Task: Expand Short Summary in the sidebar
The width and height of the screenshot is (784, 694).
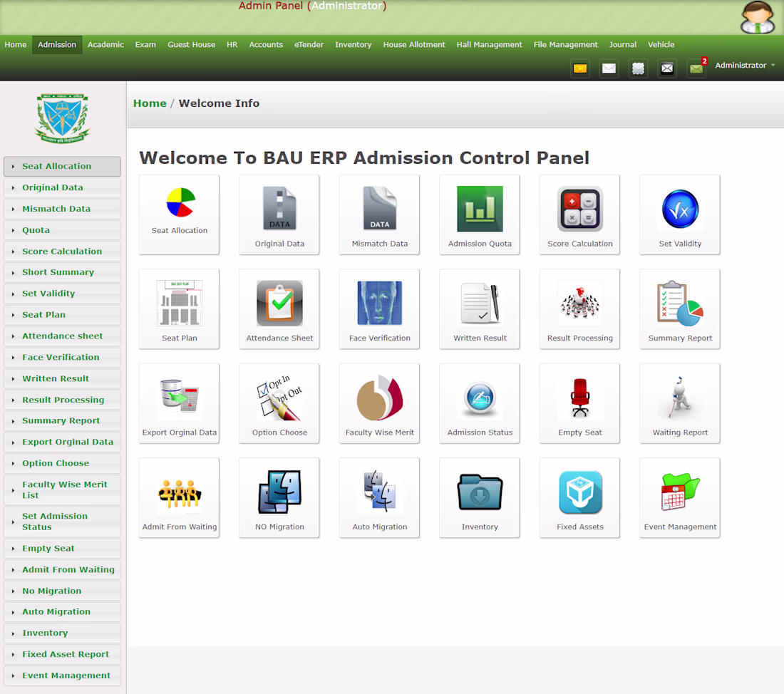Action: pos(62,272)
